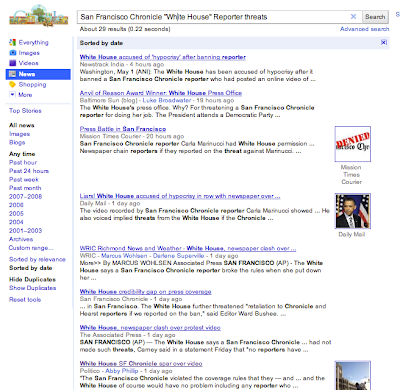The height and width of the screenshot is (390, 400).
Task: Select the News category
Action: [38, 74]
